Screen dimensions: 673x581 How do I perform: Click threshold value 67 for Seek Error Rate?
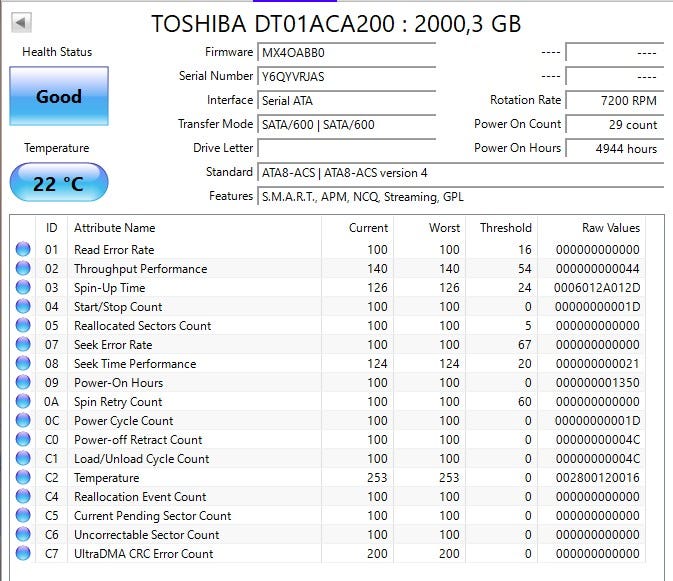pos(524,344)
